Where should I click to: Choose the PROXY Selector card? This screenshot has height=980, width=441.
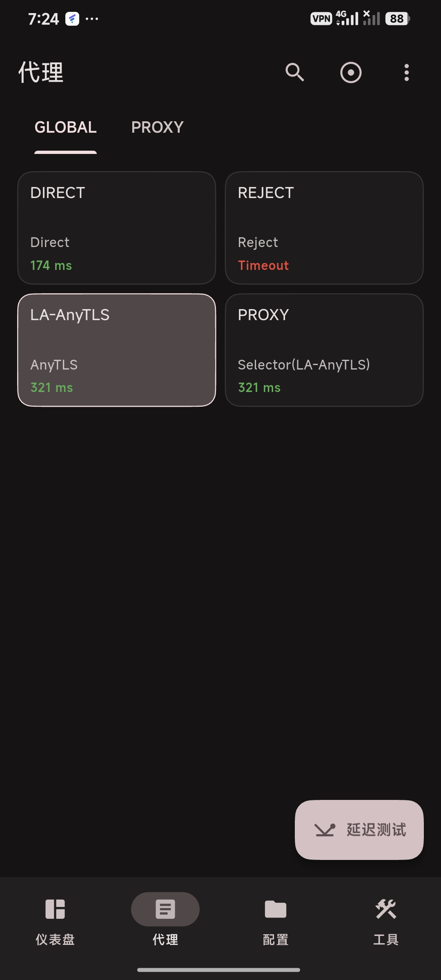324,350
